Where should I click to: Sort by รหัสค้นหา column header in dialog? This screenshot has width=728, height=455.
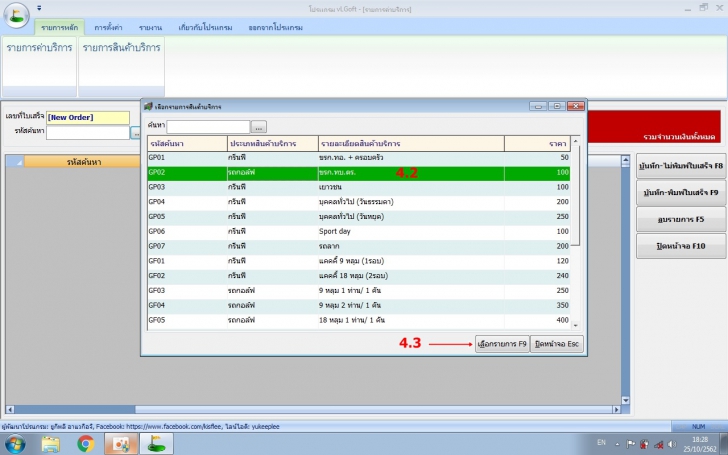[x=187, y=143]
